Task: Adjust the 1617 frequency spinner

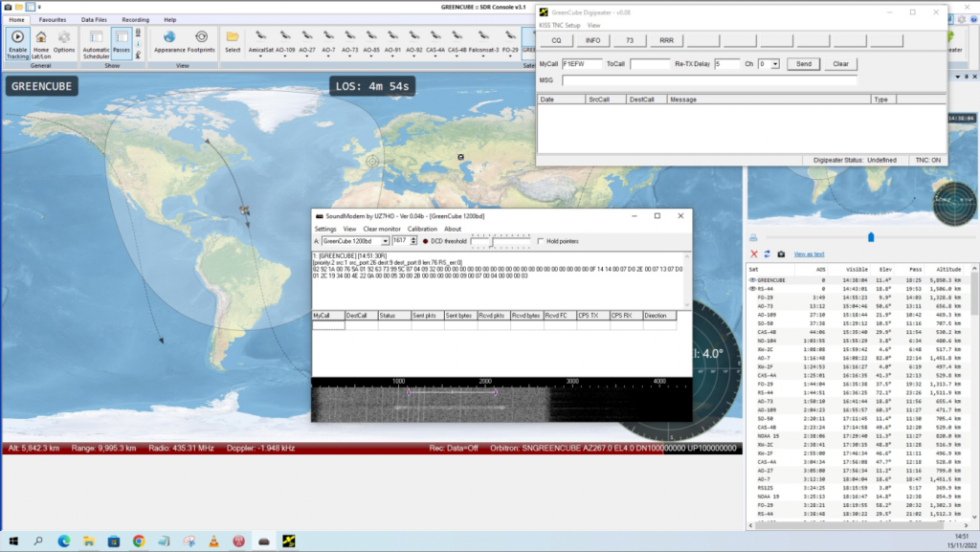Action: click(x=412, y=241)
